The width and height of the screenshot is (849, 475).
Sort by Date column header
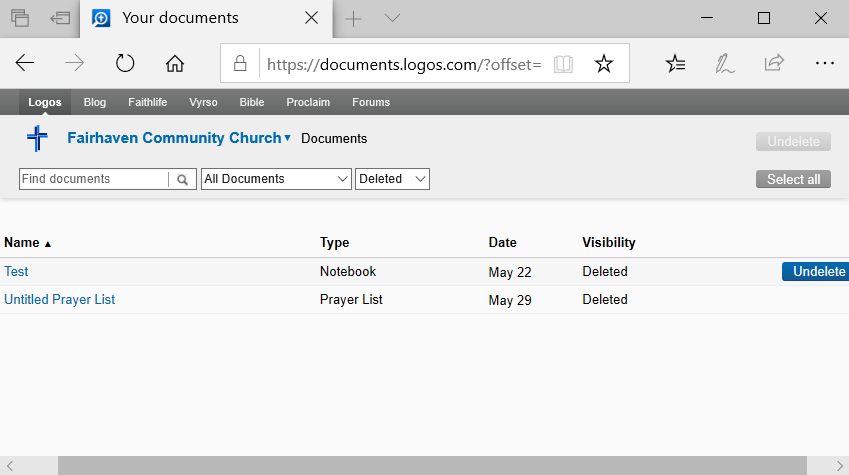pyautogui.click(x=502, y=243)
